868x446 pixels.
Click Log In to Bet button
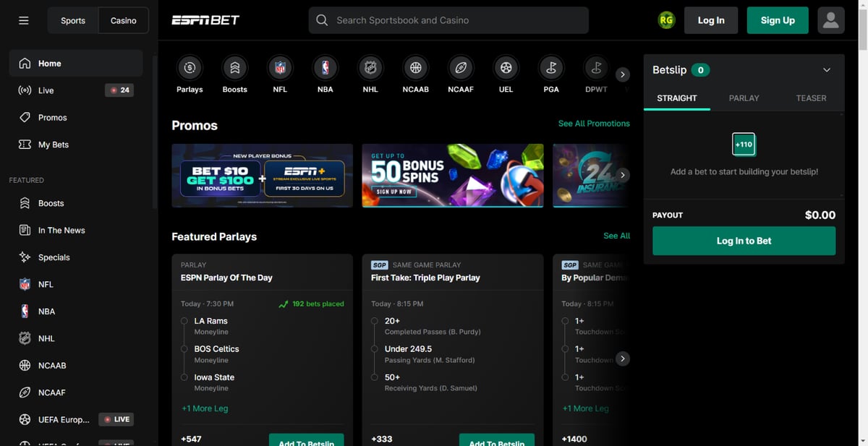744,241
